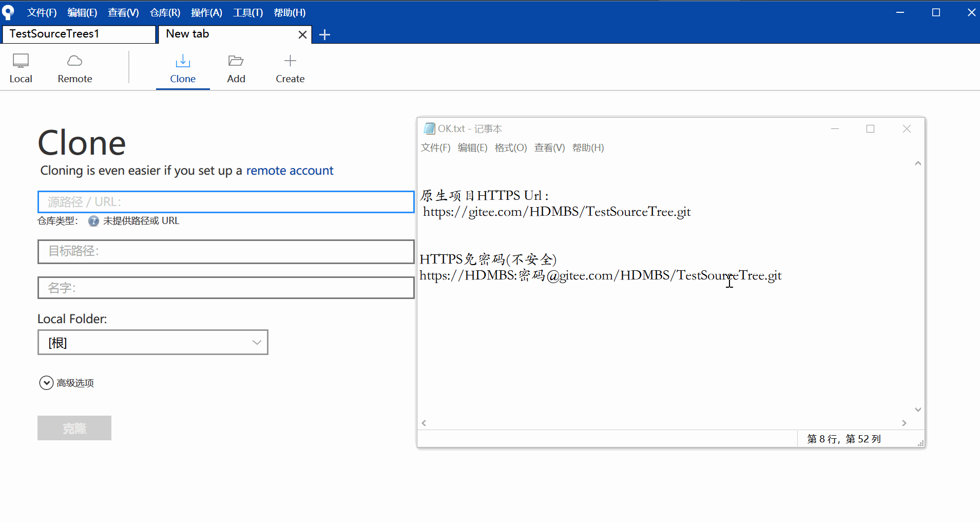Focus the 名字 name input field
Viewport: 980px width, 522px height.
pos(226,288)
